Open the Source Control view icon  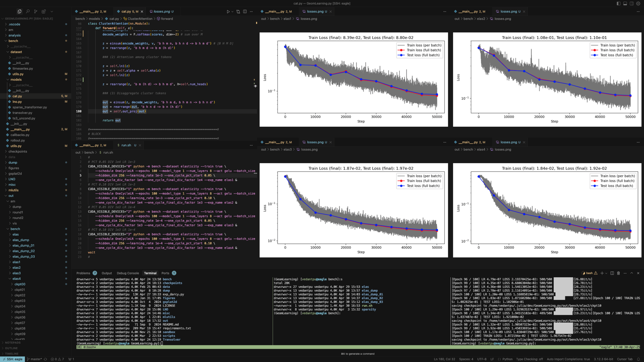tap(36, 12)
